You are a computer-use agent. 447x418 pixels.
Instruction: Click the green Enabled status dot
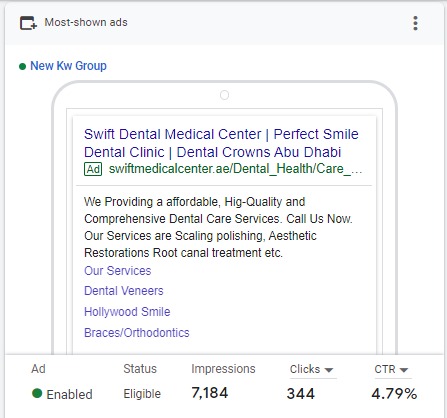pyautogui.click(x=37, y=393)
